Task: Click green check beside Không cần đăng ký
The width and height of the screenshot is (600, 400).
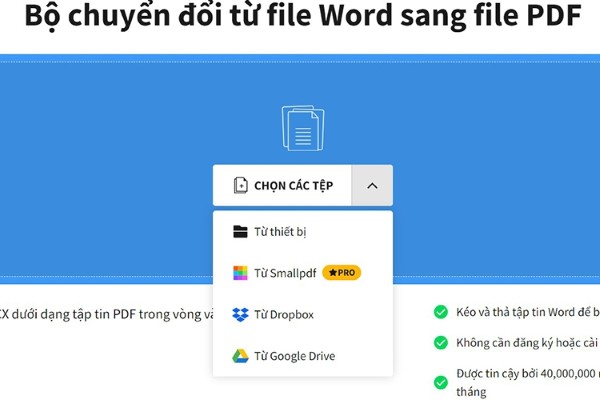Action: (441, 342)
